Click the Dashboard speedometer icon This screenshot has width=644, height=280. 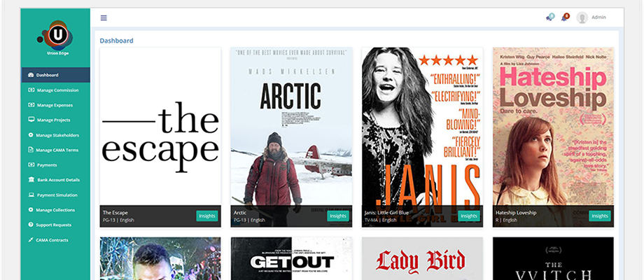click(x=31, y=75)
